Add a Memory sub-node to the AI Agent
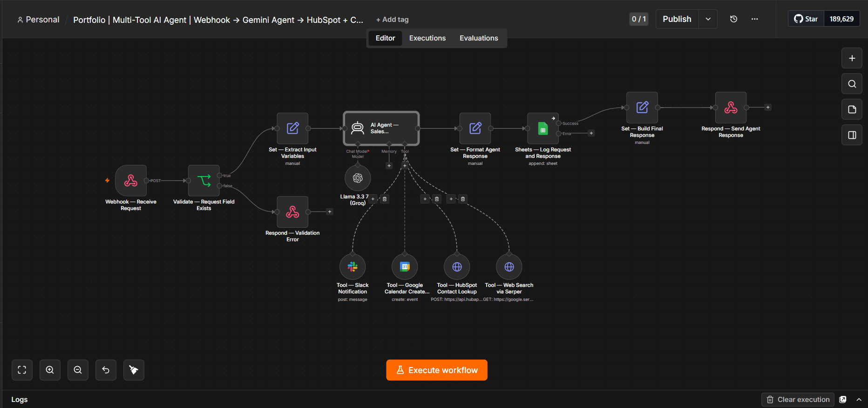Image resolution: width=868 pixels, height=408 pixels. pos(389,165)
